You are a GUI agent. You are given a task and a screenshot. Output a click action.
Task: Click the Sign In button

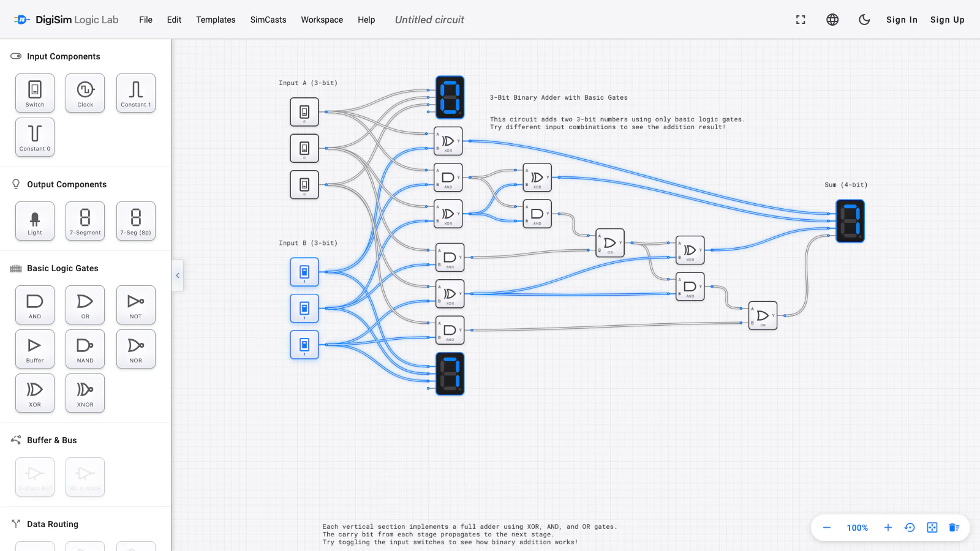coord(902,20)
